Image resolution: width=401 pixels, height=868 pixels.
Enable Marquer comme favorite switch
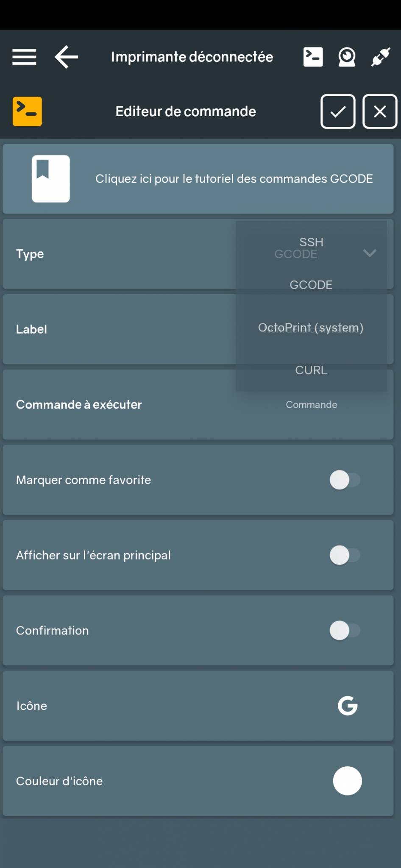(x=345, y=480)
